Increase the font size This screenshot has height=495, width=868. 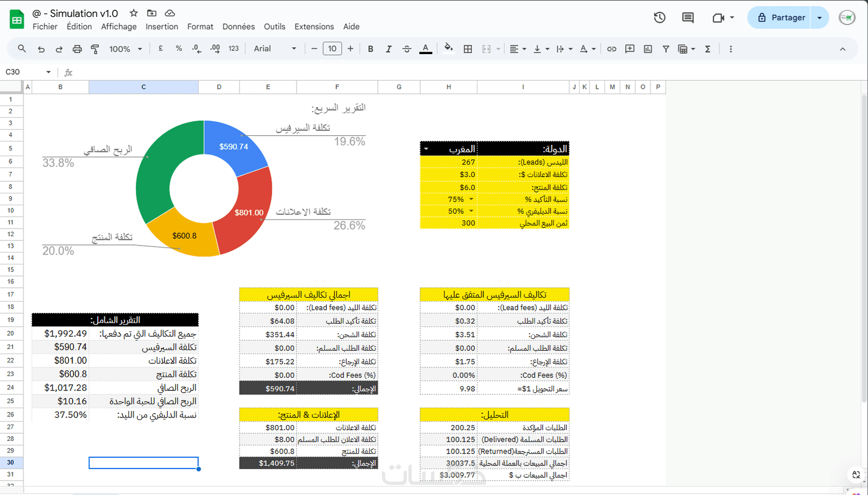pos(350,49)
